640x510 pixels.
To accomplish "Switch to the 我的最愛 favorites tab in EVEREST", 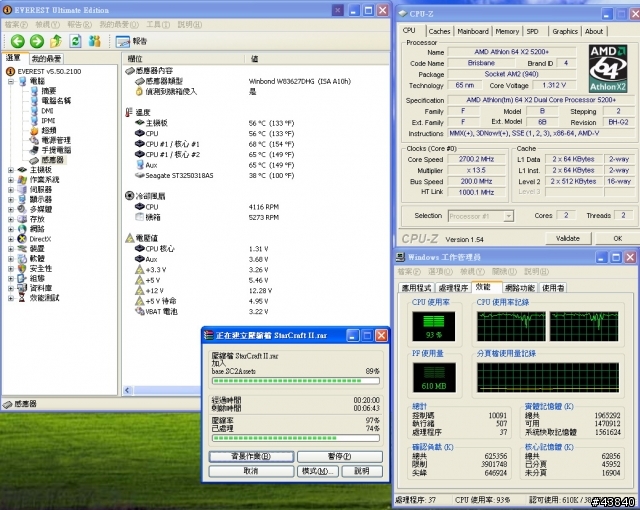I will coord(47,59).
